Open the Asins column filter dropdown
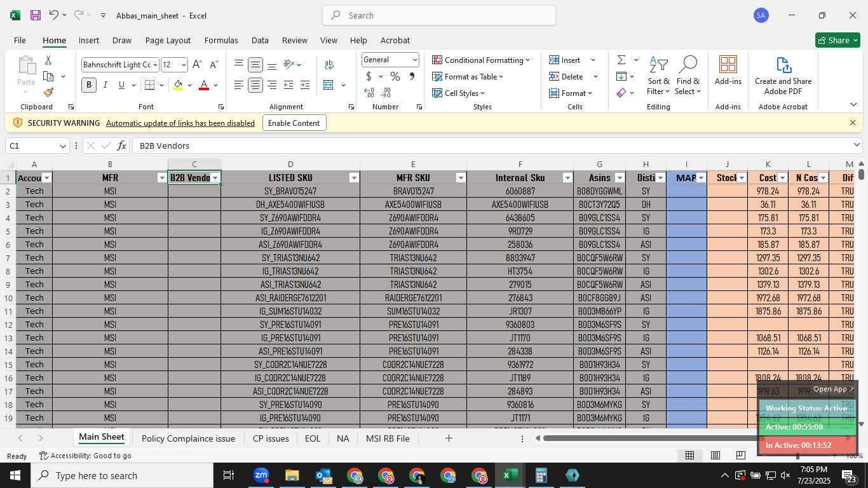Image resolution: width=868 pixels, height=488 pixels. point(620,178)
